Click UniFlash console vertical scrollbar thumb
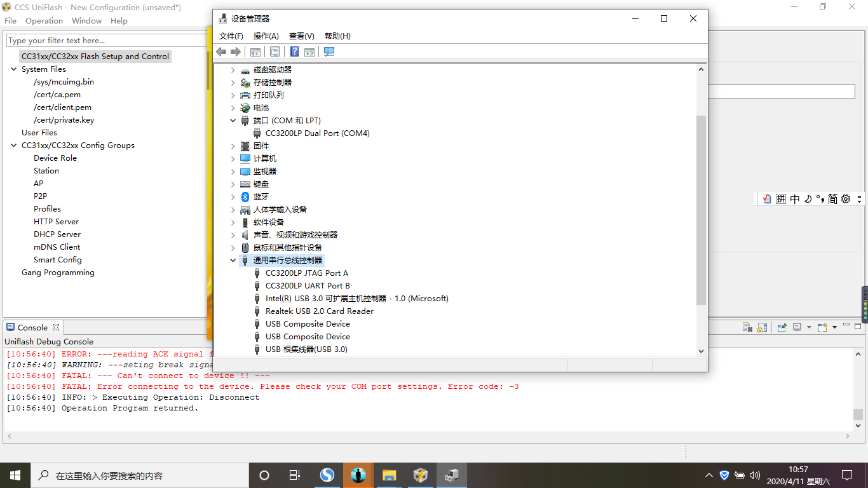The height and width of the screenshot is (488, 868). pyautogui.click(x=858, y=414)
